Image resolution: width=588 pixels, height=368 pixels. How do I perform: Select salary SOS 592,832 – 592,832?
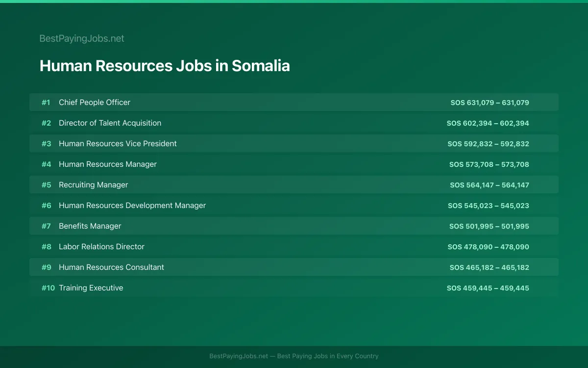489,144
